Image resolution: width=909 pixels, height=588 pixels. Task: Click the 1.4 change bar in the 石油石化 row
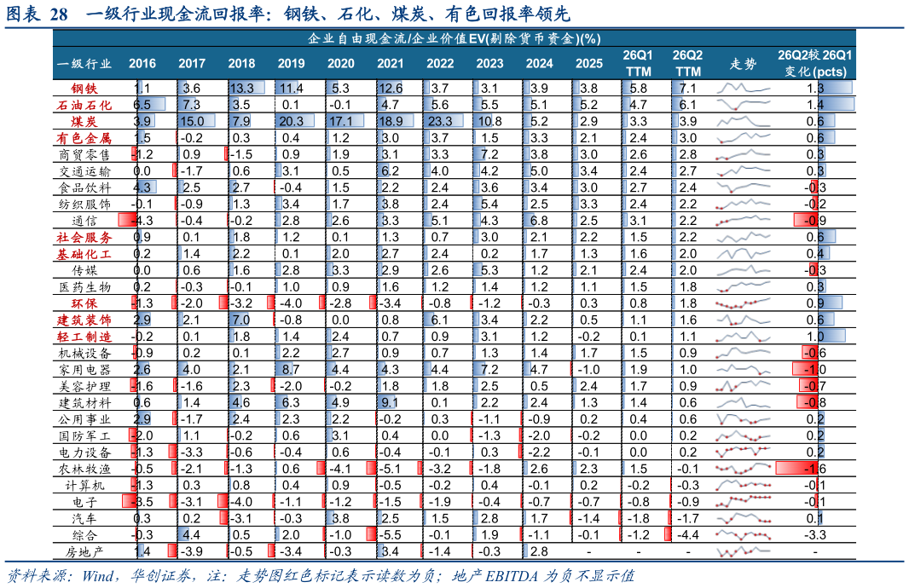836,105
